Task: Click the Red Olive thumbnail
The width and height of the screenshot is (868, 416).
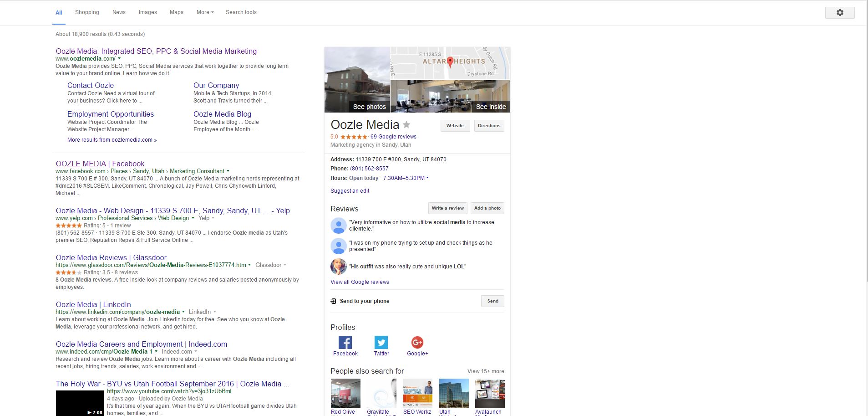Action: point(345,394)
